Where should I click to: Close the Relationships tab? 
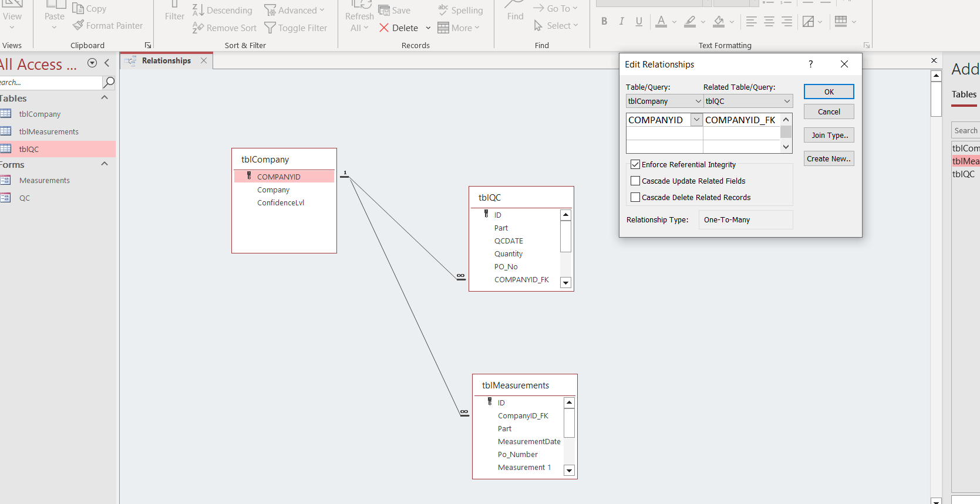pos(204,60)
